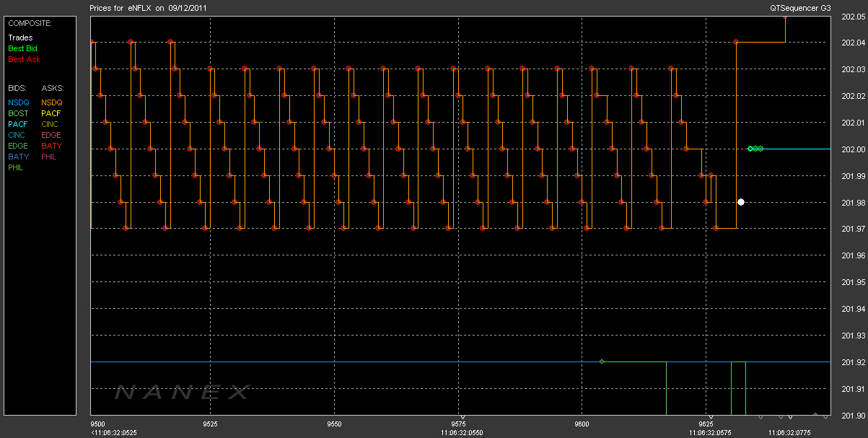This screenshot has height=438, width=868.
Task: Click the 11:06:32:0550 timestamp label
Action: (463, 433)
